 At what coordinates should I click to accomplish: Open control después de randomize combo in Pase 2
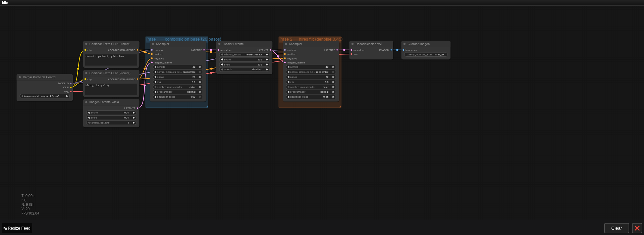pyautogui.click(x=311, y=72)
